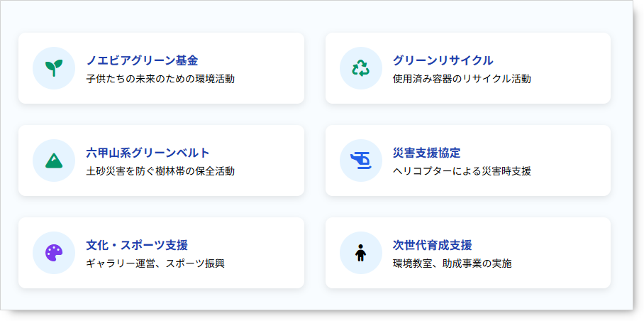Open the 文化・スポーツ支援 heading
Viewport: 644px width, 321px height.
[x=137, y=245]
